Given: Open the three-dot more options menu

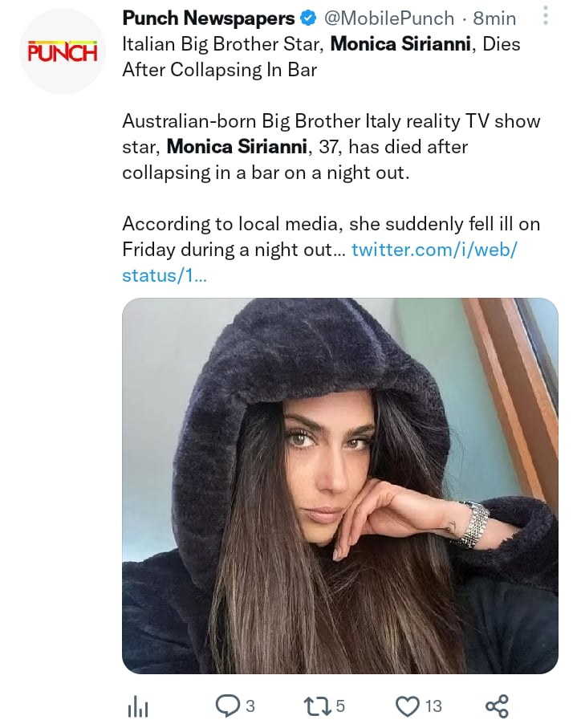Looking at the screenshot, I should [546, 16].
